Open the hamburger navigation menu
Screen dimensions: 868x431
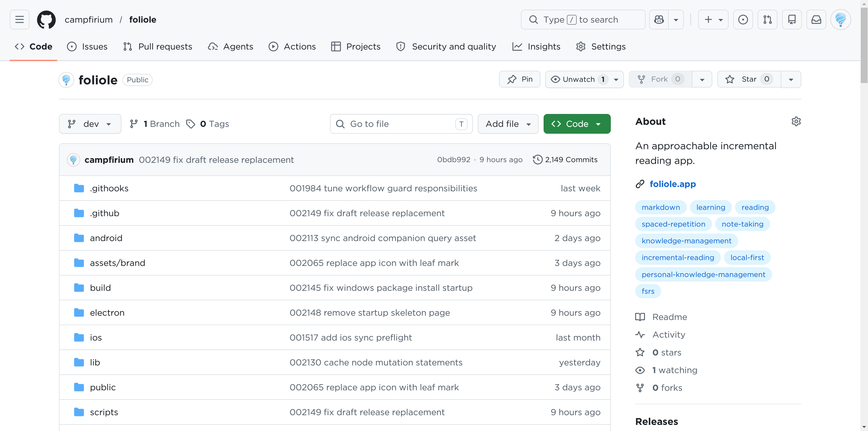[19, 19]
